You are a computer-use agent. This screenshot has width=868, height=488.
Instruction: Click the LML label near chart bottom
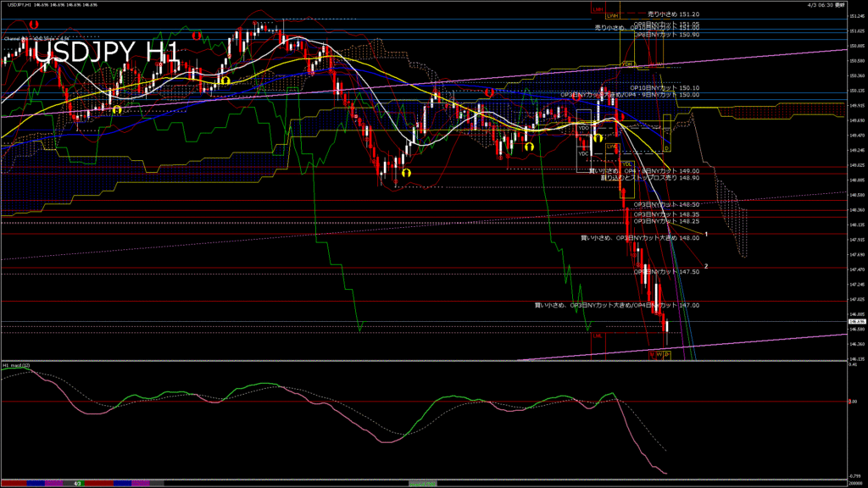pyautogui.click(x=598, y=335)
